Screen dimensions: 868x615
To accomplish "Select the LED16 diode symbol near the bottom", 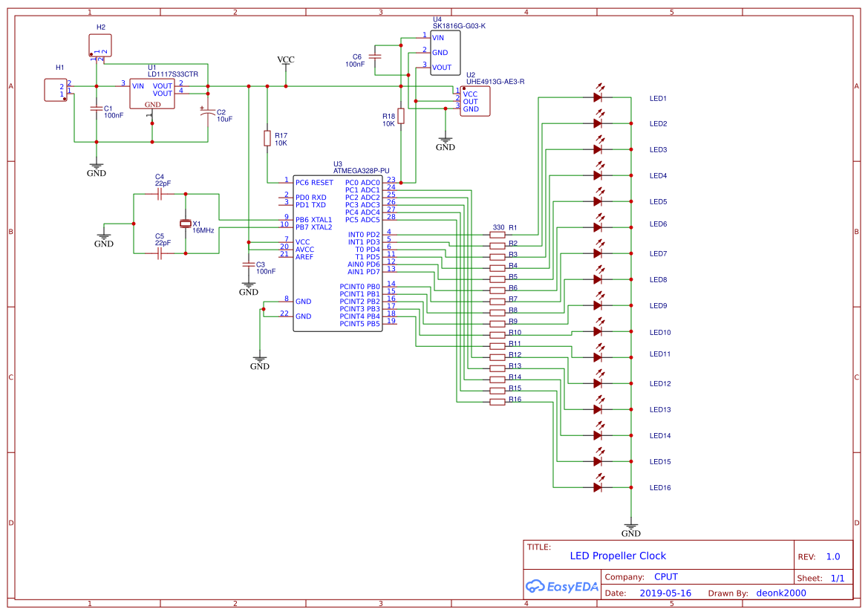I will 596,487.
